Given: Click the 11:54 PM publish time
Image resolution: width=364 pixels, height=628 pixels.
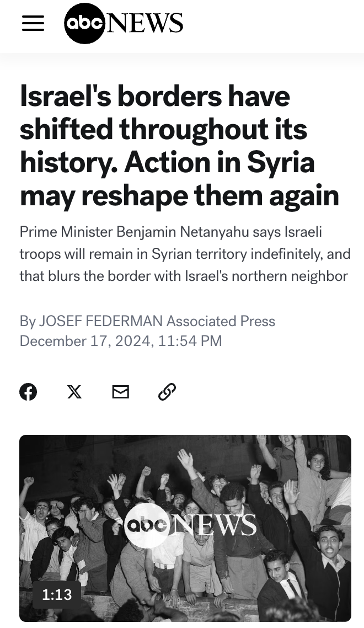Looking at the screenshot, I should point(190,341).
